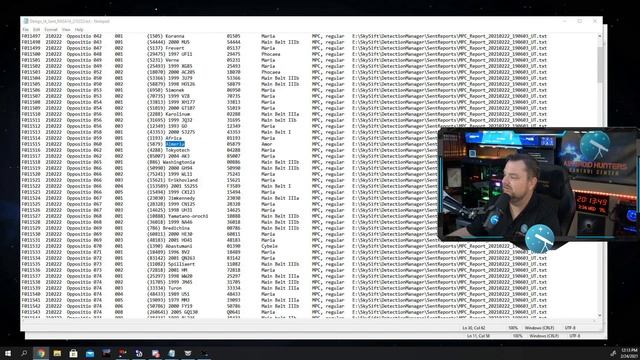Click the name Tokyotech in the list
Viewport: 640px width, 360px height.
pyautogui.click(x=178, y=150)
